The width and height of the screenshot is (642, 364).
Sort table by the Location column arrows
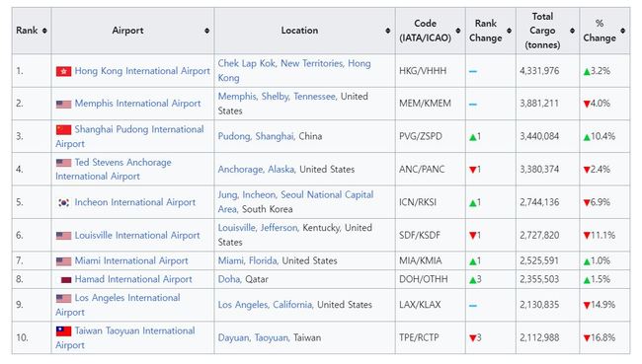point(388,31)
